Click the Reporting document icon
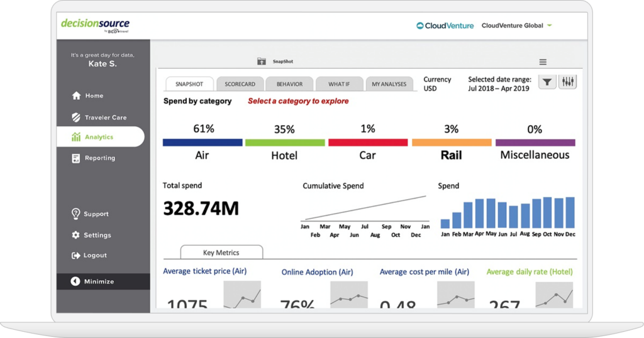The width and height of the screenshot is (644, 338). 76,158
